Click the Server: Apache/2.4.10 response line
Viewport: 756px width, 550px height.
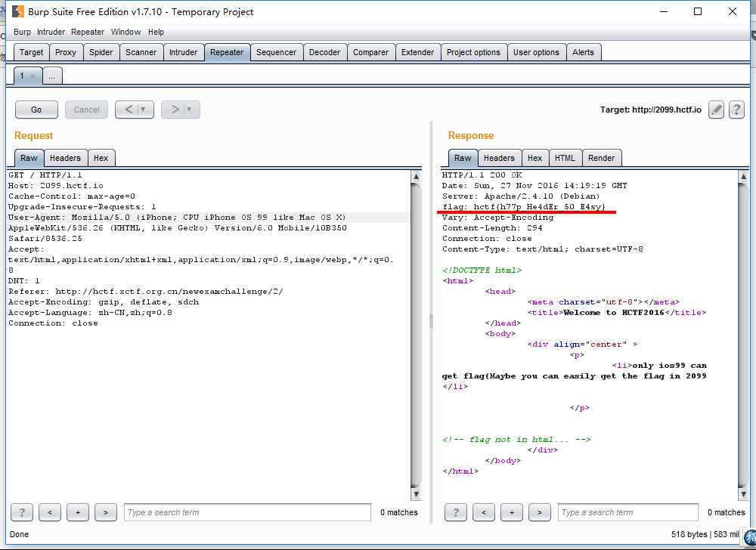(x=521, y=196)
